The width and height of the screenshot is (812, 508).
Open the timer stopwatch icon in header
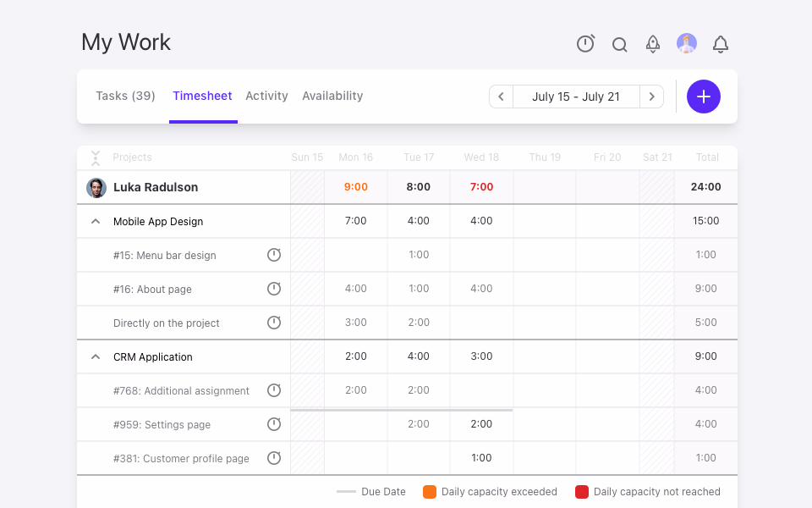tap(585, 43)
